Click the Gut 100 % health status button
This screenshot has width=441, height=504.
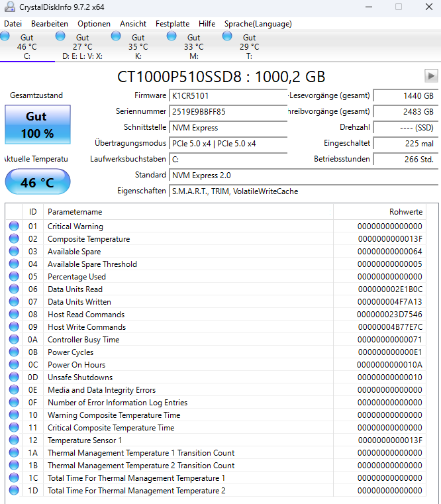point(38,125)
